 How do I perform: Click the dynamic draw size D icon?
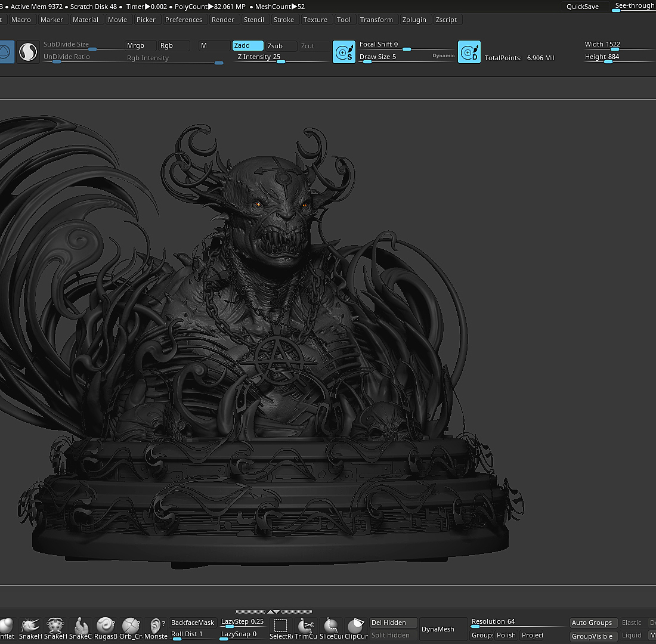coord(469,52)
